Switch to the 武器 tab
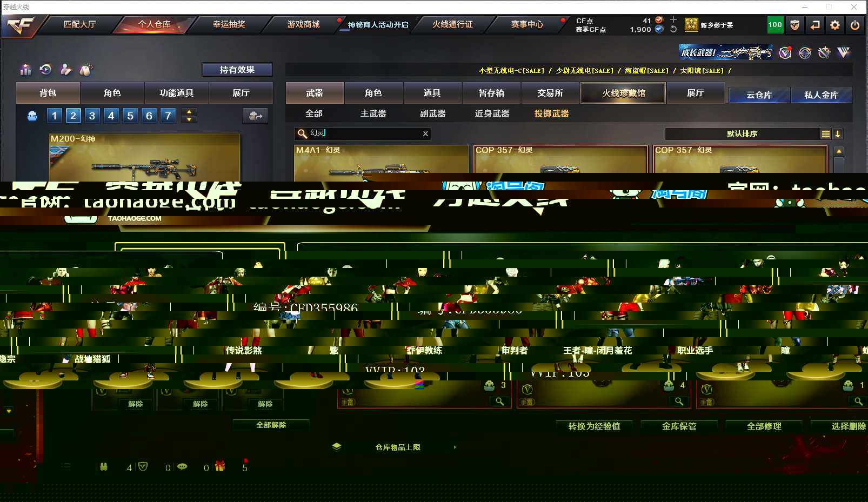868x502 pixels. (x=315, y=93)
